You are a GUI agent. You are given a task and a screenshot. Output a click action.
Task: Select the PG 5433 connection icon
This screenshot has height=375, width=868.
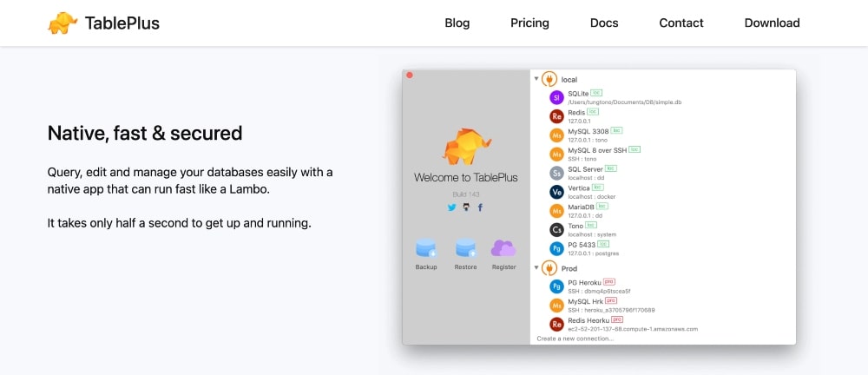(556, 249)
